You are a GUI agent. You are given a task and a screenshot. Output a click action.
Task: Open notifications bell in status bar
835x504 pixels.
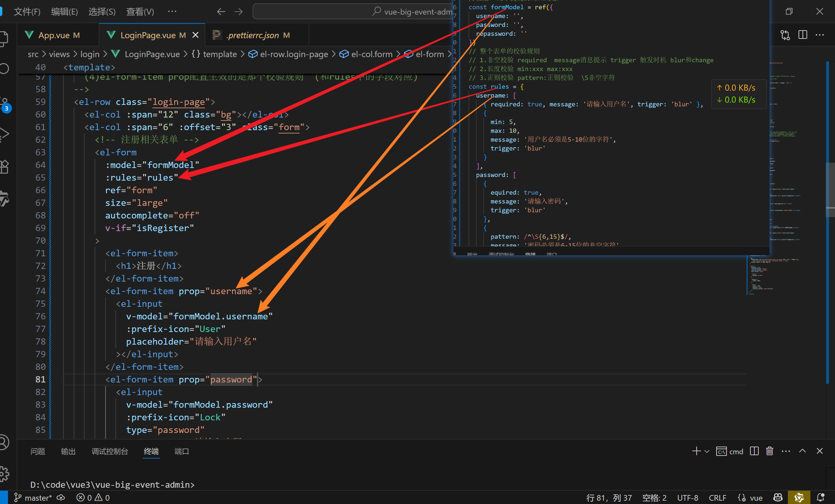point(820,497)
